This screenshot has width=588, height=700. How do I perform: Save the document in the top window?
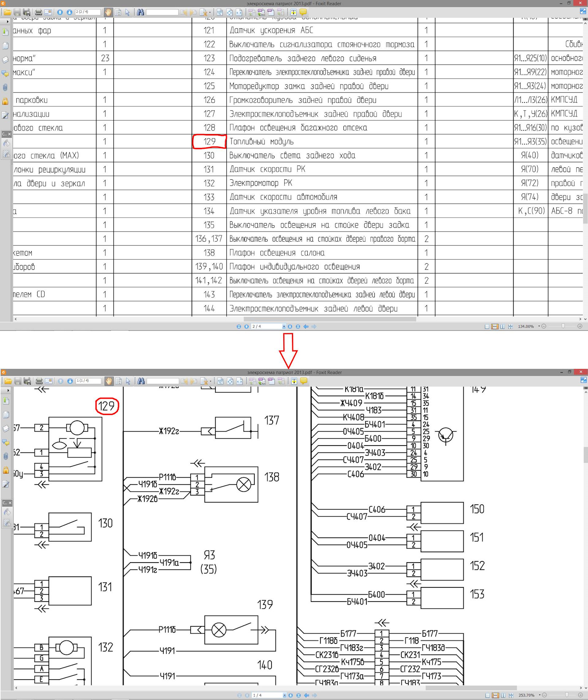click(x=17, y=12)
